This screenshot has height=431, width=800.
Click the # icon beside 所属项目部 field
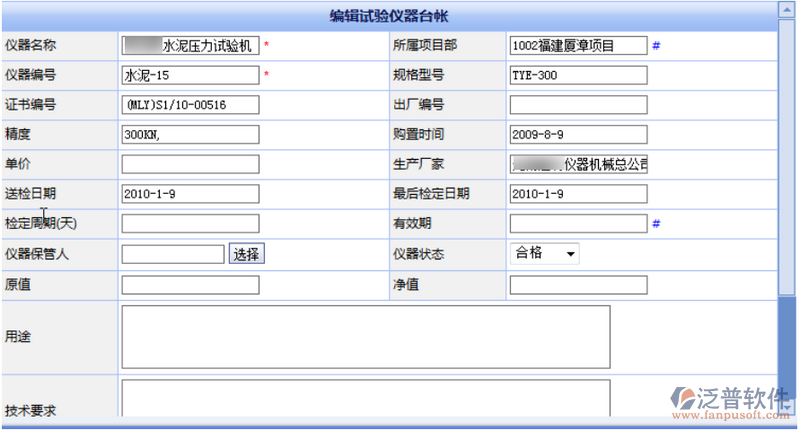[656, 46]
